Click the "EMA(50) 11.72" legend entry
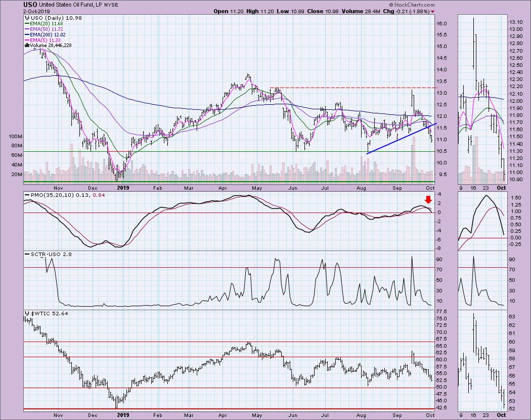531x420 pixels. pos(47,29)
